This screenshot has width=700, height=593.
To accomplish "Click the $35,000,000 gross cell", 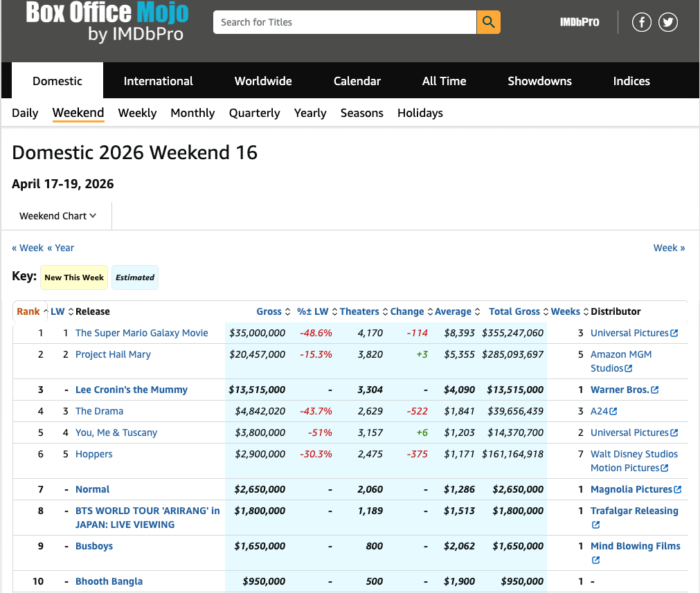I will click(x=257, y=334).
